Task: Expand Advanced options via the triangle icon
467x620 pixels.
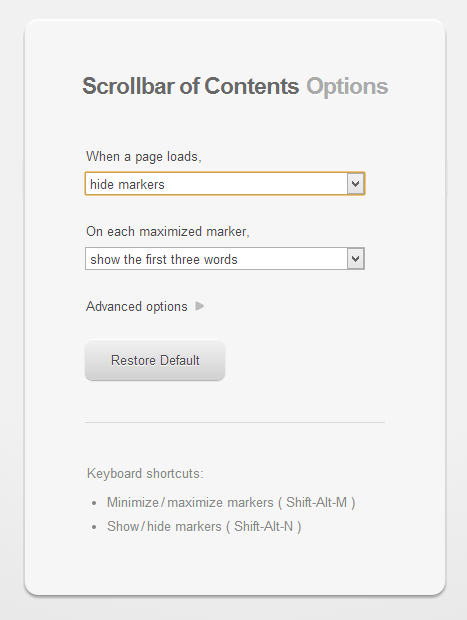Action: [200, 306]
